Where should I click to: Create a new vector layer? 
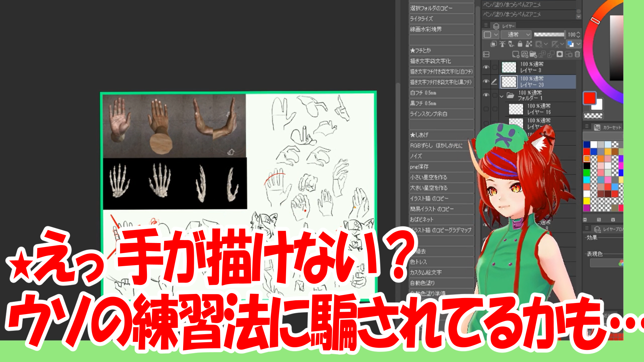tap(524, 54)
